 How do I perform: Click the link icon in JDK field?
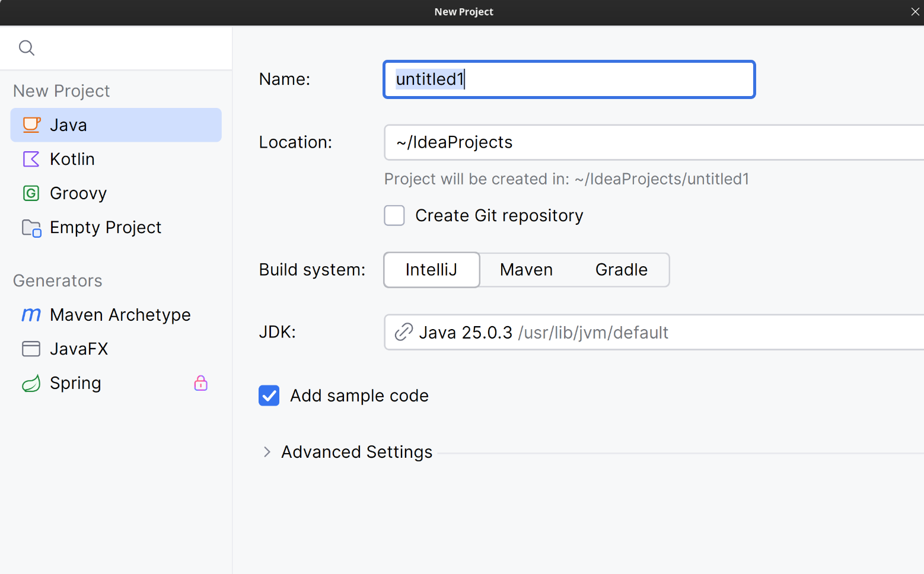coord(403,332)
